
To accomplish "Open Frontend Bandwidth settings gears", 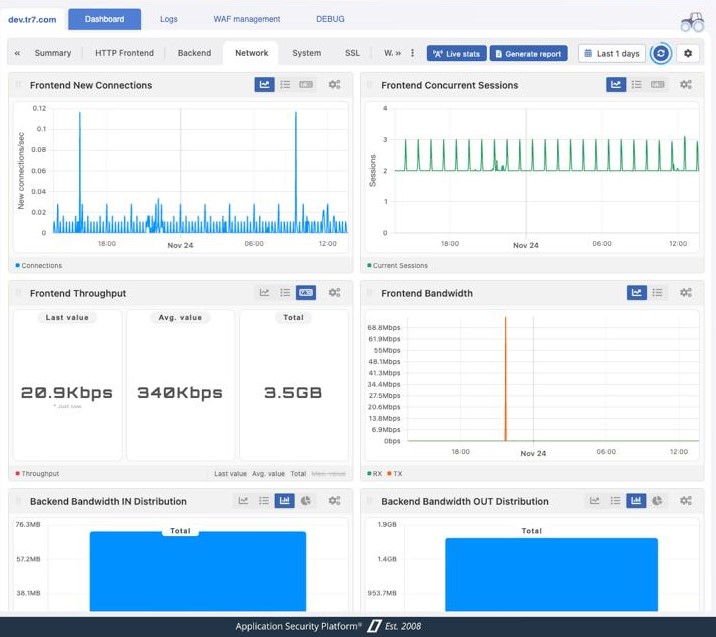I will tap(685, 293).
